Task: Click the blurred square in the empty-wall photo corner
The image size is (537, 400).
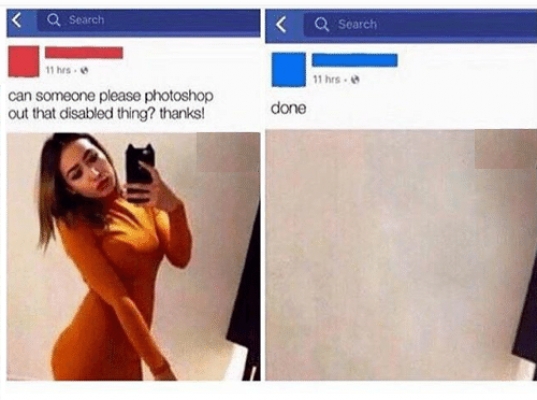Action: tap(506, 149)
